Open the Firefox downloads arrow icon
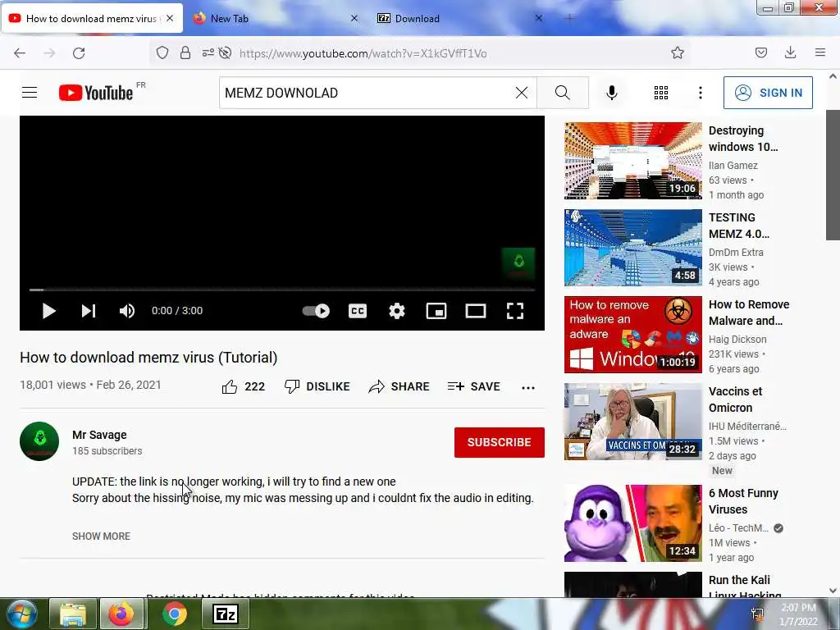The height and width of the screenshot is (630, 840). pos(790,52)
